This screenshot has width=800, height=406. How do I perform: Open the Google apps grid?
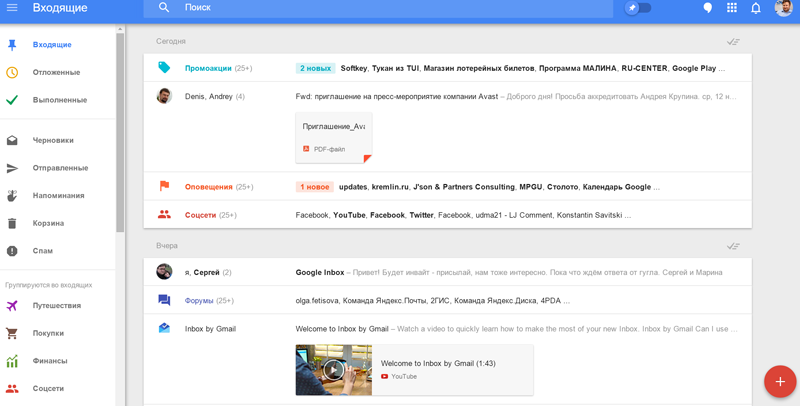(x=732, y=8)
